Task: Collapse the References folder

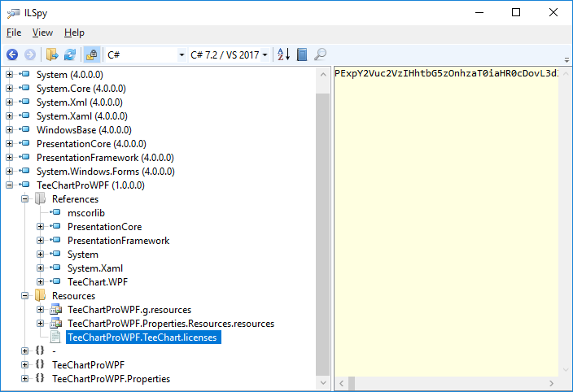Action: pos(25,199)
